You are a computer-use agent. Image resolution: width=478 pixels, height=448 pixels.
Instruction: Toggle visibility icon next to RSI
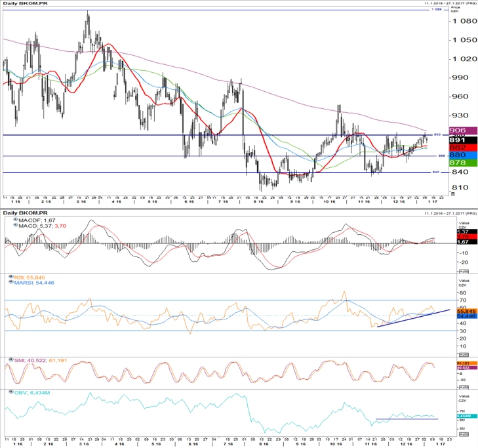tap(11, 277)
